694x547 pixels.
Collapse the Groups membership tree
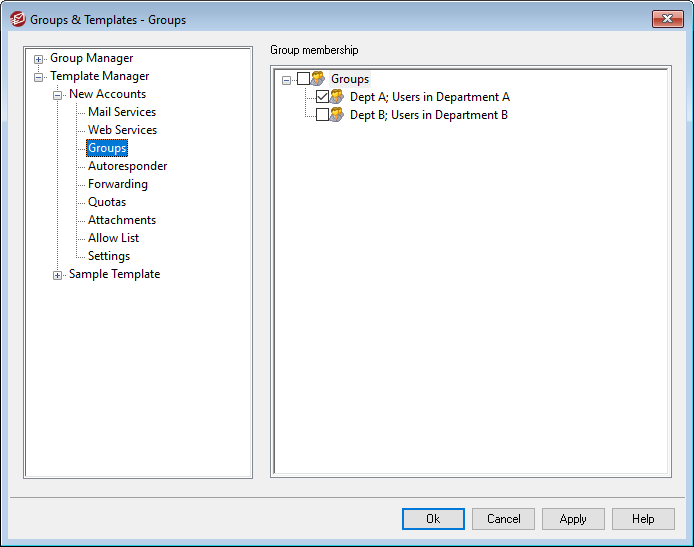click(287, 79)
